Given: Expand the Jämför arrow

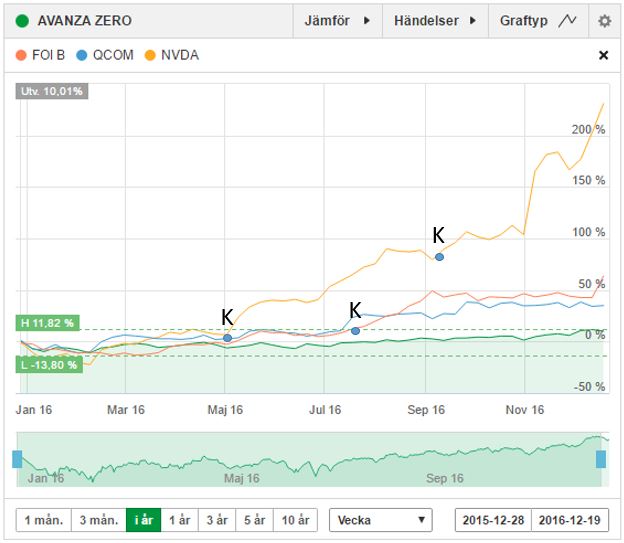Looking at the screenshot, I should pyautogui.click(x=367, y=20).
